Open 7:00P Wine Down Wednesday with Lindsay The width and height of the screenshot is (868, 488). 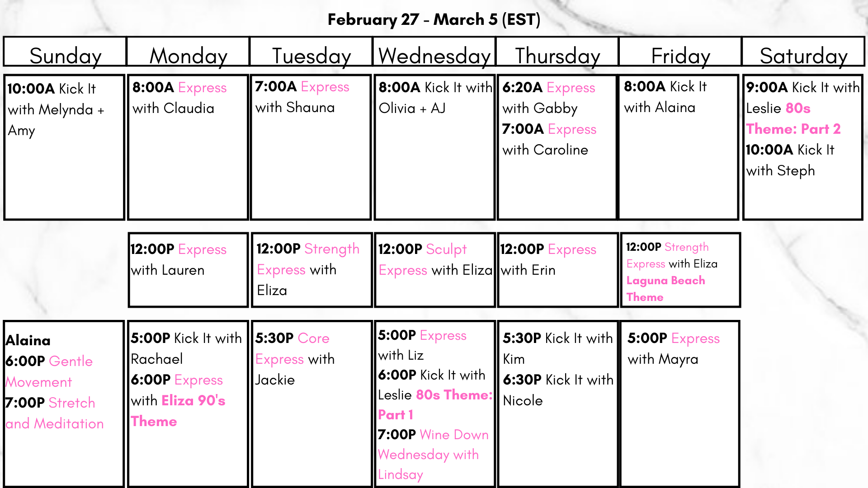tap(433, 454)
